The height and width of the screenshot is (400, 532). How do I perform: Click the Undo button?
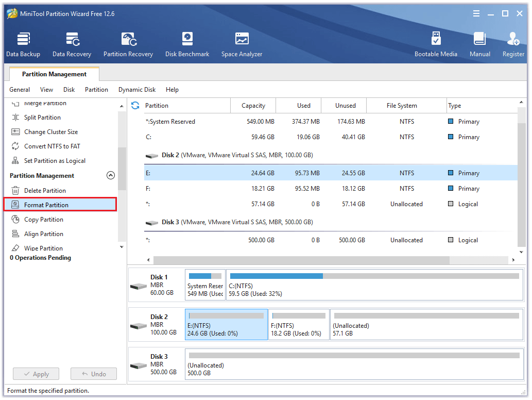click(x=93, y=374)
